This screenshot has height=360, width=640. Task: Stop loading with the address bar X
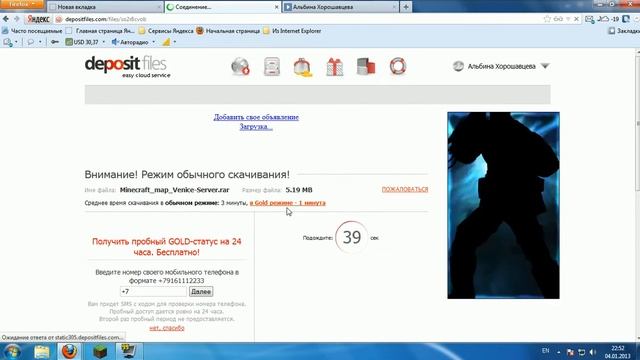click(x=576, y=19)
